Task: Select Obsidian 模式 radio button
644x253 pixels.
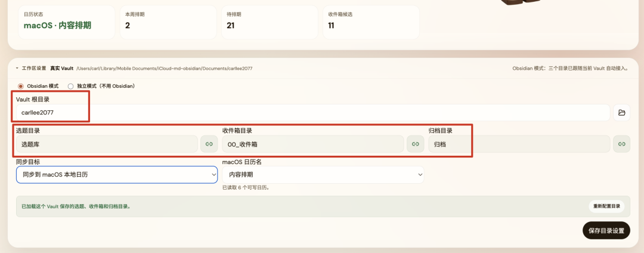Action: (x=20, y=87)
